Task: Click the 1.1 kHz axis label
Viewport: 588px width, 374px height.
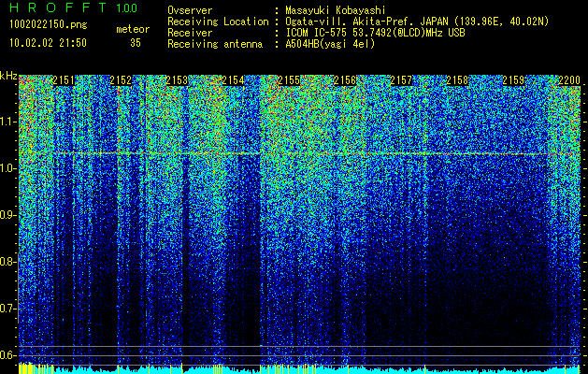Action: (8, 122)
